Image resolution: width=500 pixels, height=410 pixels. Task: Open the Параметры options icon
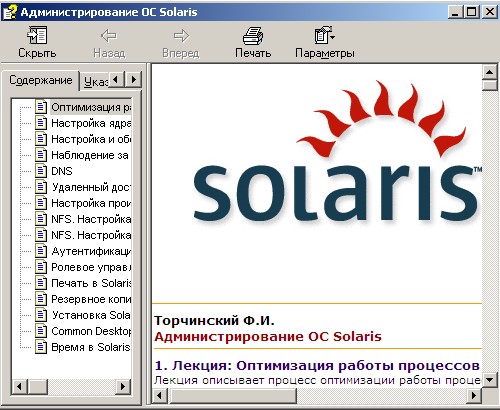tap(324, 35)
